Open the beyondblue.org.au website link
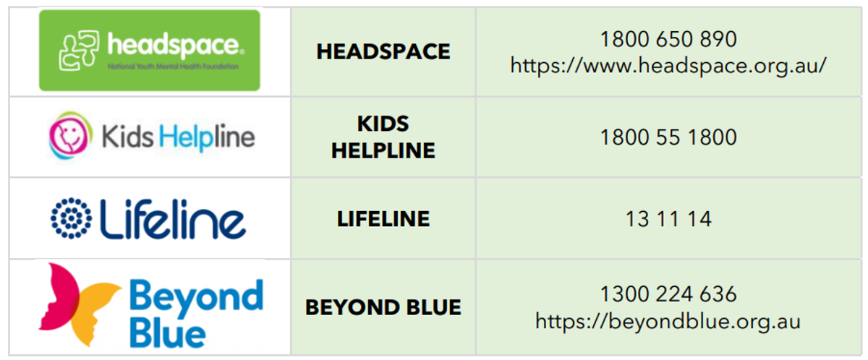 click(x=668, y=320)
